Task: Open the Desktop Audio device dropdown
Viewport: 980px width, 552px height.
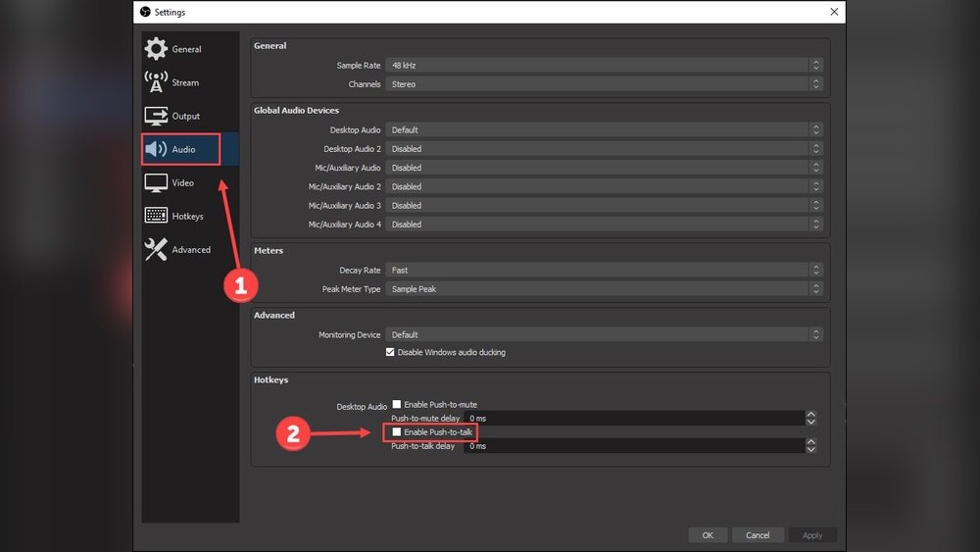Action: [x=604, y=130]
